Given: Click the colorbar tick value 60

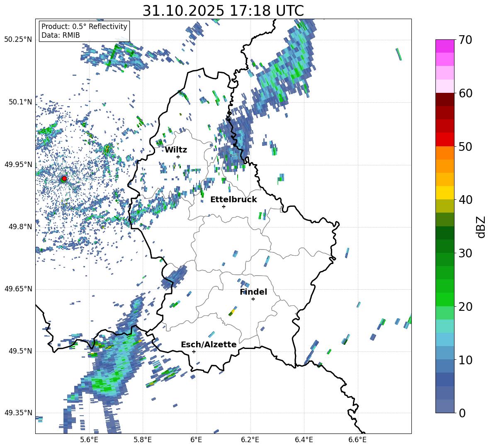Looking at the screenshot, I should tap(465, 93).
